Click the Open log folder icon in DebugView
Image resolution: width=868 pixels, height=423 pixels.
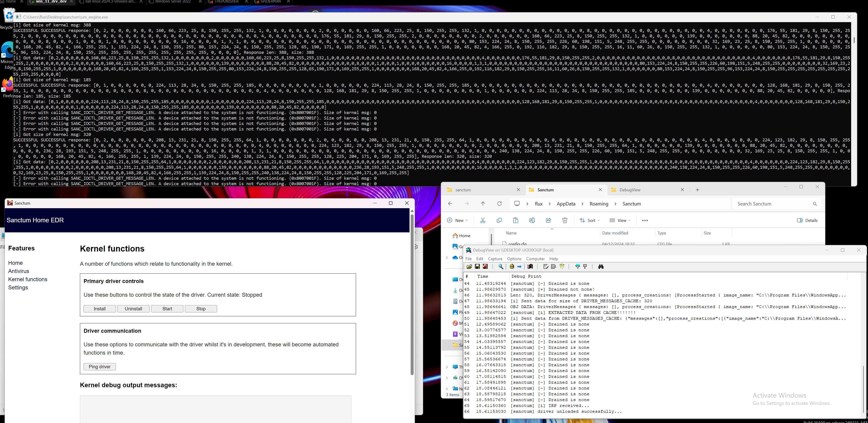(x=469, y=267)
